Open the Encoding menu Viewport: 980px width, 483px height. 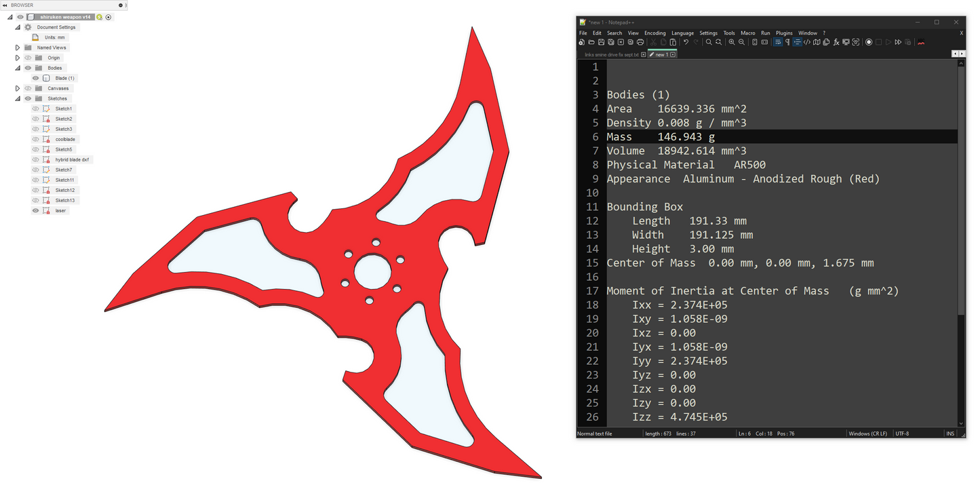tap(654, 33)
